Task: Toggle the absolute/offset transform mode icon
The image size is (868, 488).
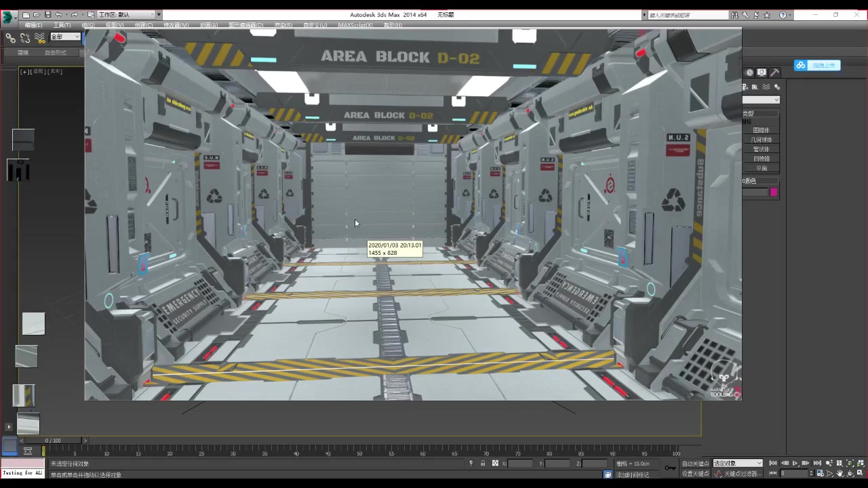Action: click(495, 463)
